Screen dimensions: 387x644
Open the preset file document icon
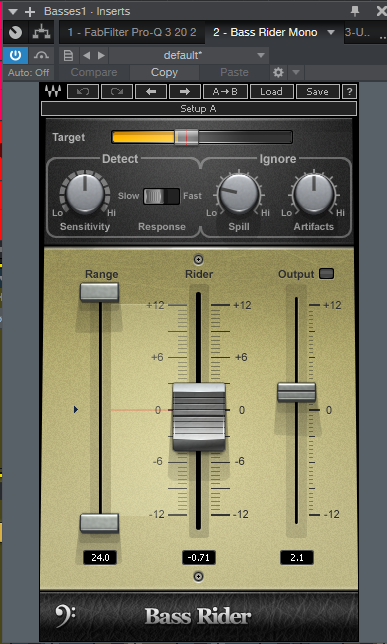click(x=69, y=55)
